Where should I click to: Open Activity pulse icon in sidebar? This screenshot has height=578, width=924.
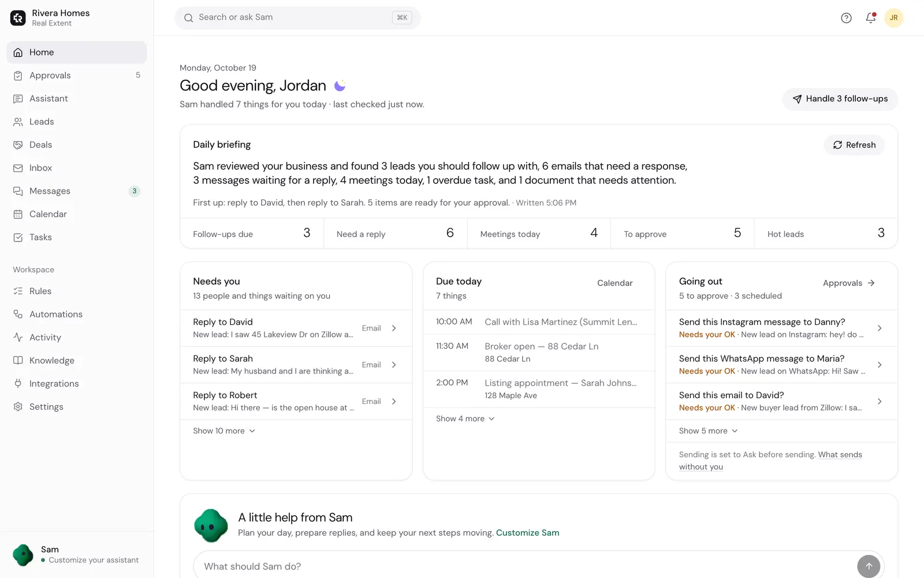coord(18,338)
